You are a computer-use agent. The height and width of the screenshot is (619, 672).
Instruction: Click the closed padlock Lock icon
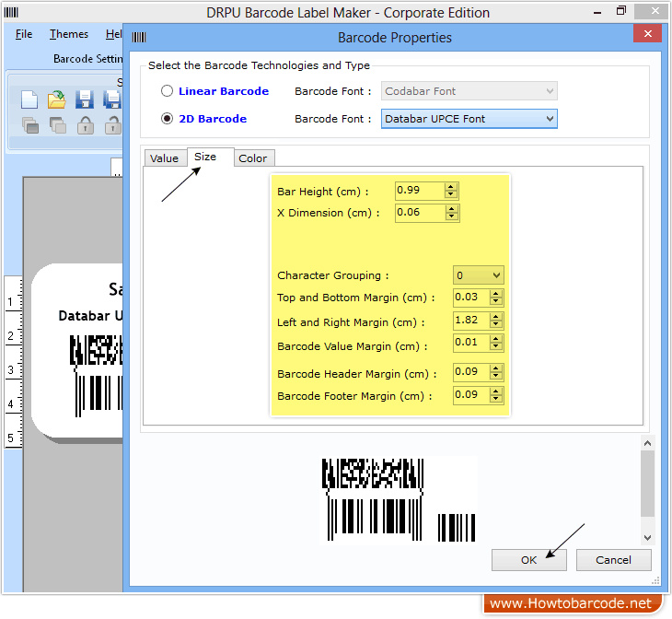pos(86,125)
